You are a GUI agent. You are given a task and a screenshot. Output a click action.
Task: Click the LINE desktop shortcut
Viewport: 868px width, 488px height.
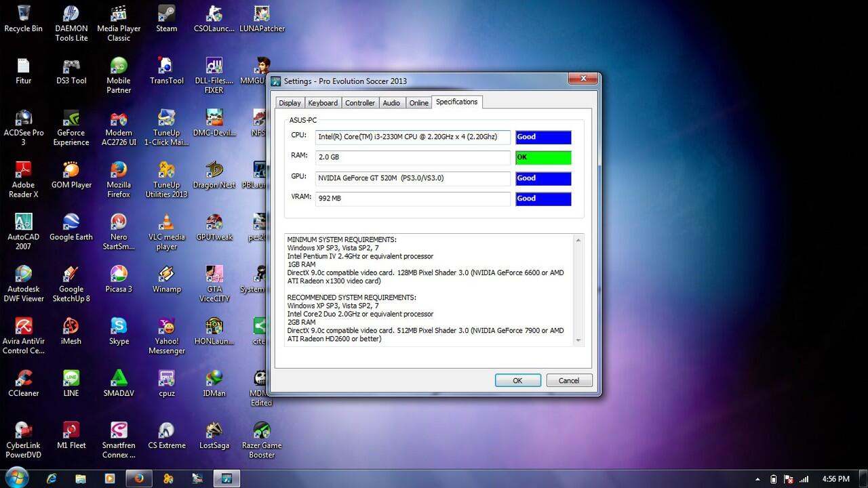tap(71, 384)
